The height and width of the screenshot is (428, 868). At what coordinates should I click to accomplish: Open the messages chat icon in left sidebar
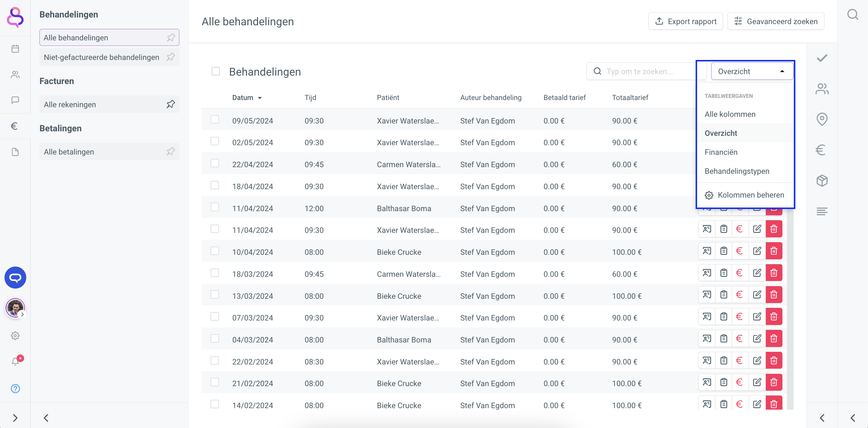point(15,100)
